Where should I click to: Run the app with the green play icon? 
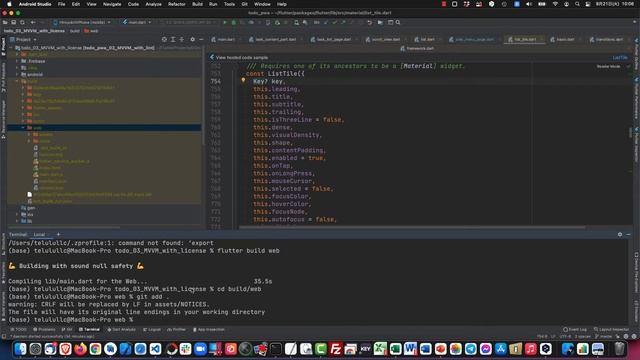(224, 22)
